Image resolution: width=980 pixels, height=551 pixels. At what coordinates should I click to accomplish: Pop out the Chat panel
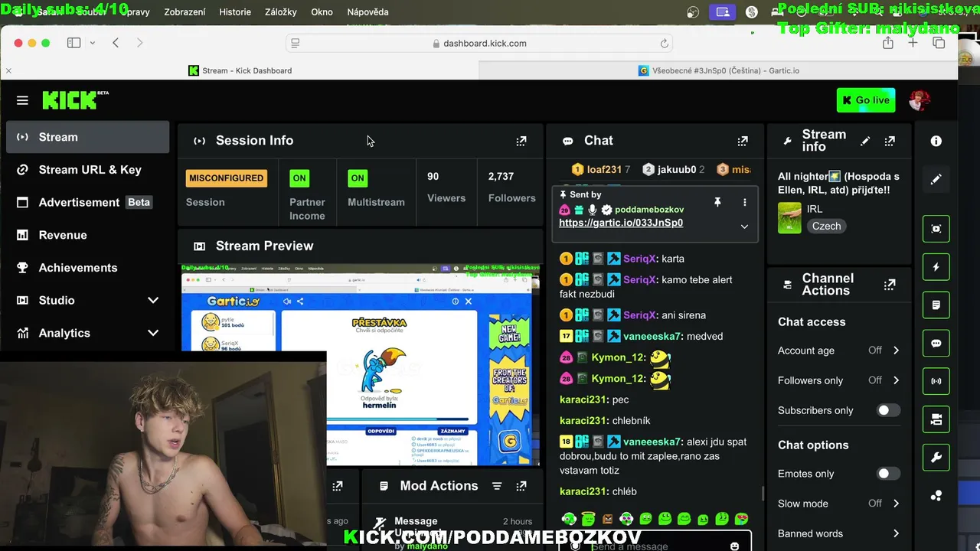743,141
